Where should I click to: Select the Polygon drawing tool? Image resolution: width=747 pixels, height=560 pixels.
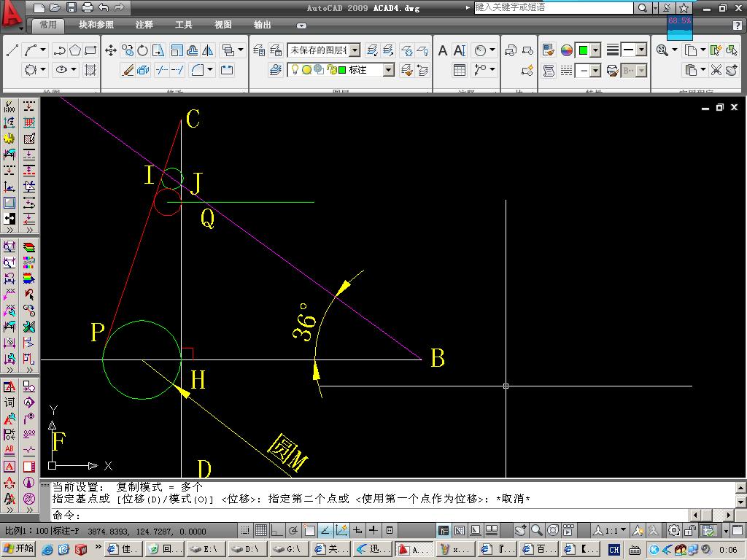[x=75, y=50]
